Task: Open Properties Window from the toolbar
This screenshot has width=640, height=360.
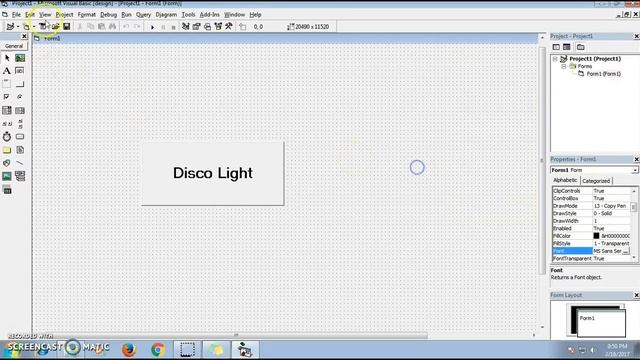Action: pos(196,27)
